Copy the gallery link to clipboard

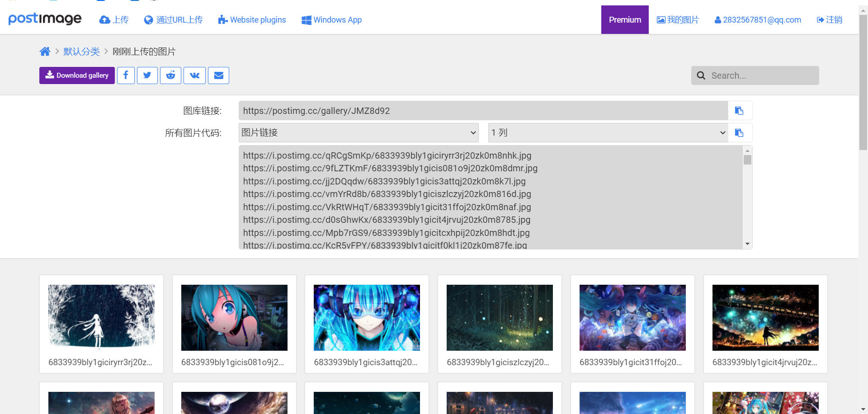tap(740, 111)
